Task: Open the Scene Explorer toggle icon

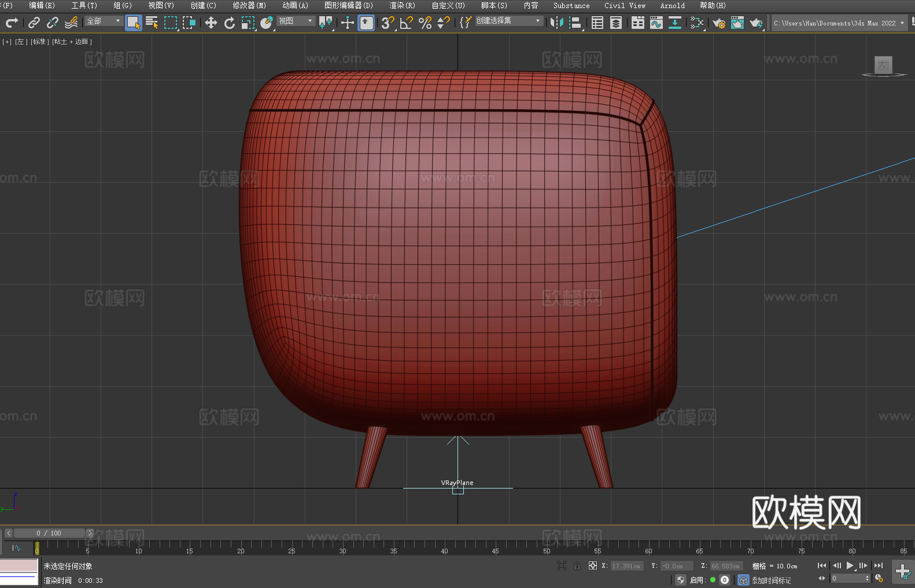Action: [597, 23]
